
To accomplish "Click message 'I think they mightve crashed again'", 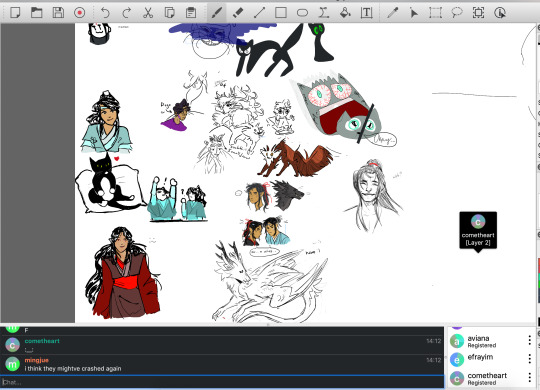I will tap(73, 368).
